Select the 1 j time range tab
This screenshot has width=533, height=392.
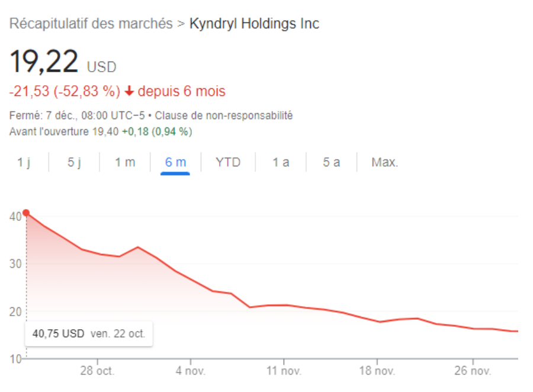[x=24, y=162]
